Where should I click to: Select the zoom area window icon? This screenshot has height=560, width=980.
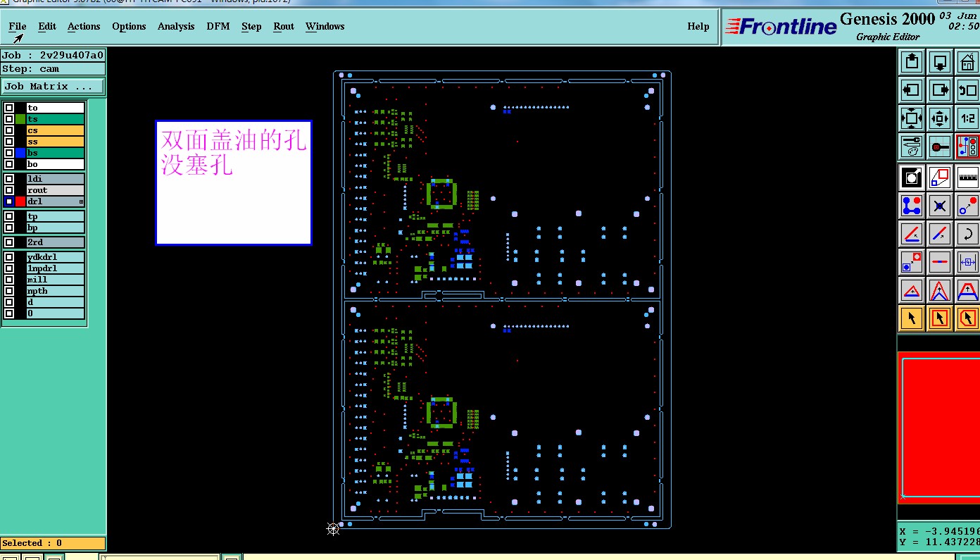click(940, 178)
